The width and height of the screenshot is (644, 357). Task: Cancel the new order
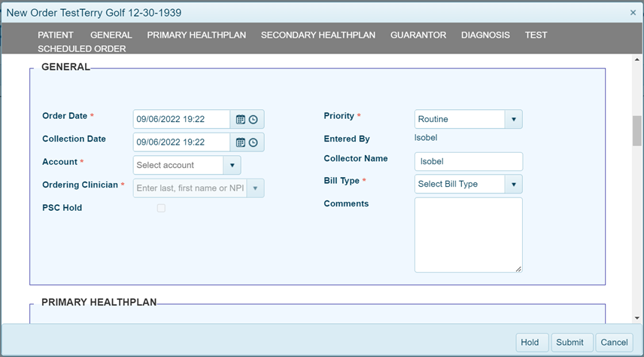pyautogui.click(x=613, y=342)
